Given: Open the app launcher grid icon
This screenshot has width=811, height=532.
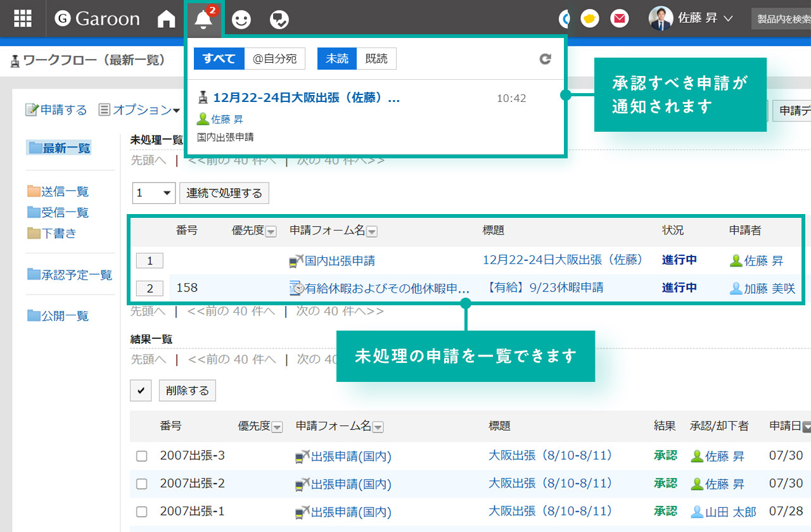Looking at the screenshot, I should 23,19.
